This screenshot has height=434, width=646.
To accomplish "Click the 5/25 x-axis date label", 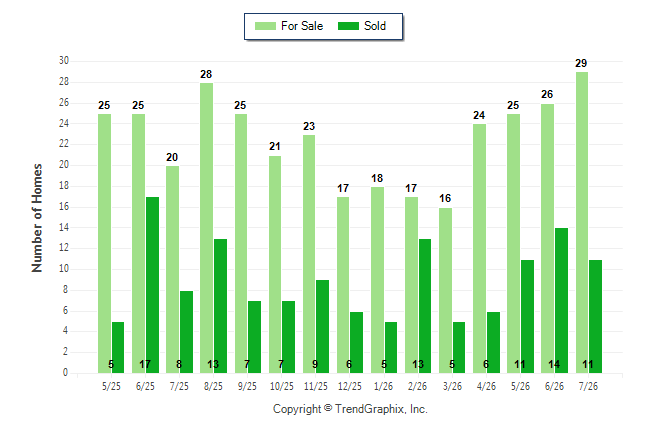I will point(111,386).
